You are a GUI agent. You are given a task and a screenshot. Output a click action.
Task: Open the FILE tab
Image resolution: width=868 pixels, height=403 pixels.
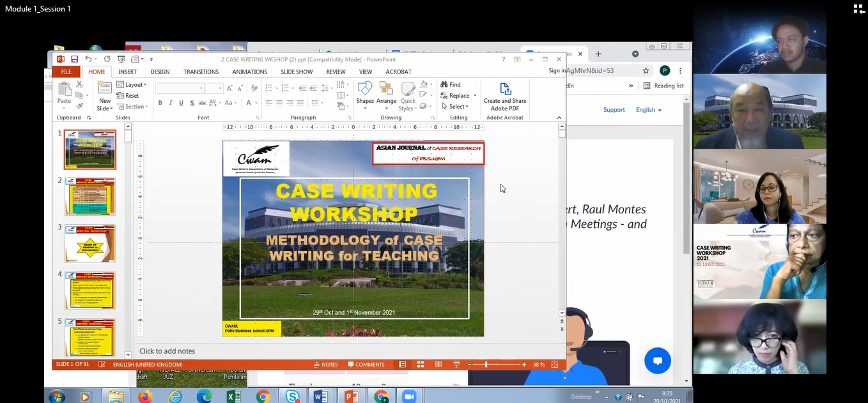[66, 72]
